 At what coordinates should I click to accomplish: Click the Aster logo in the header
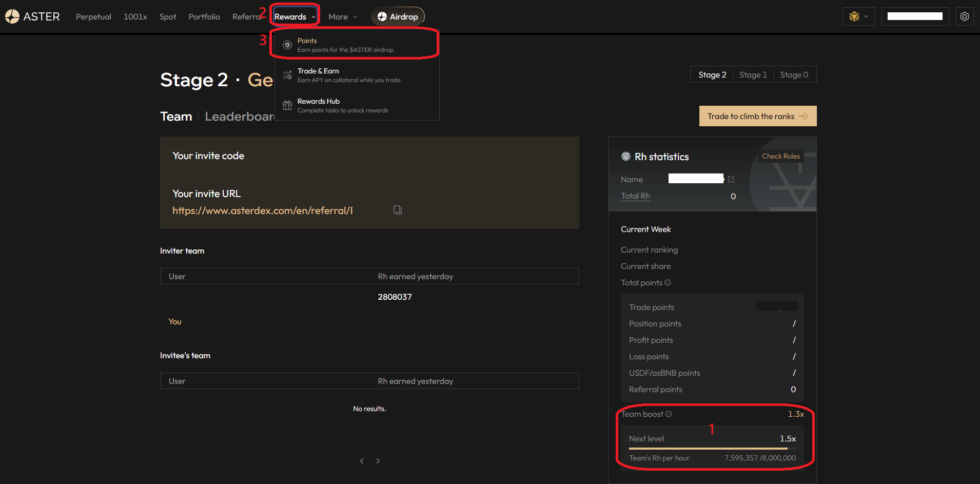tap(32, 16)
